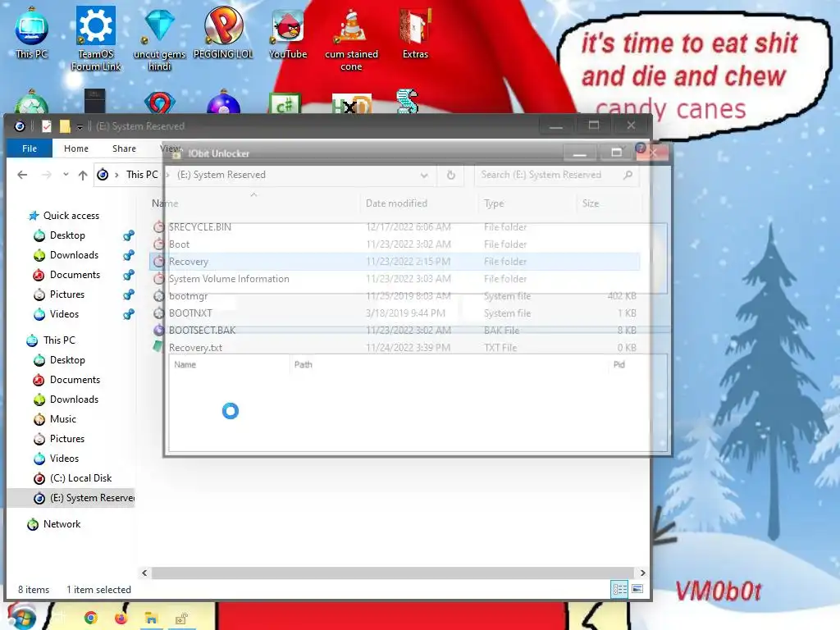Launch Chrome from the taskbar
This screenshot has width=840, height=630.
90,619
